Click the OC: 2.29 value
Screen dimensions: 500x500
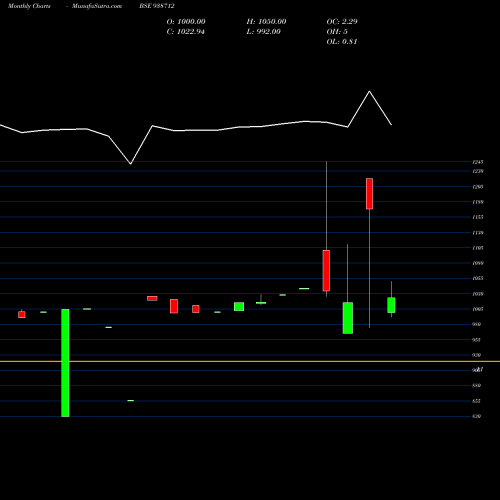342,22
